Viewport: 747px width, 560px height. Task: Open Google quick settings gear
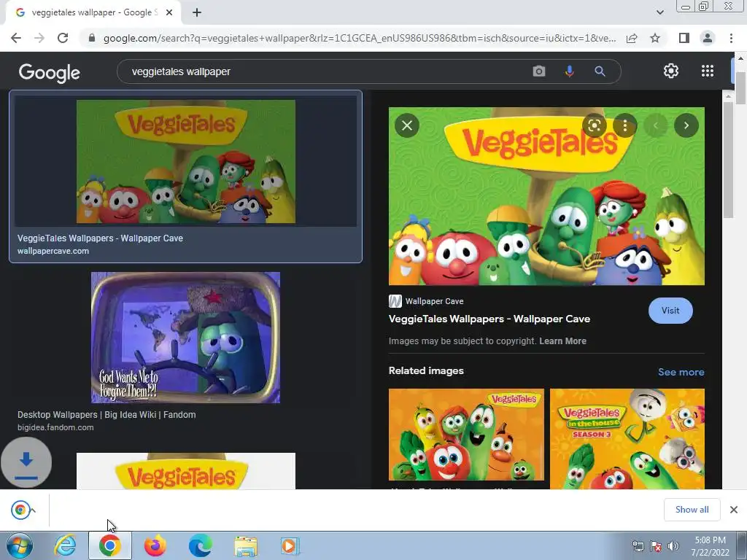tap(671, 71)
